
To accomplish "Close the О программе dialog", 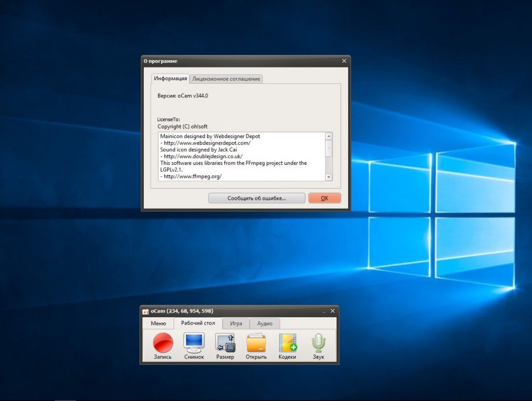I will 344,61.
